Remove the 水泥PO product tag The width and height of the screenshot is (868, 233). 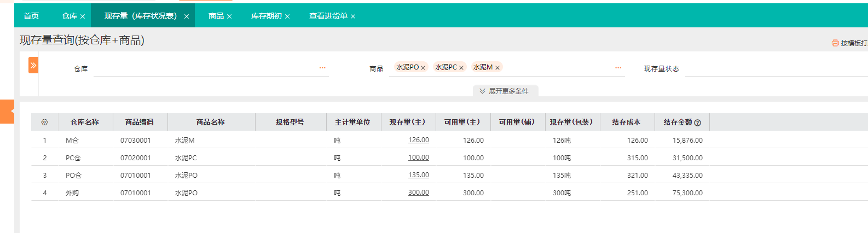point(423,68)
